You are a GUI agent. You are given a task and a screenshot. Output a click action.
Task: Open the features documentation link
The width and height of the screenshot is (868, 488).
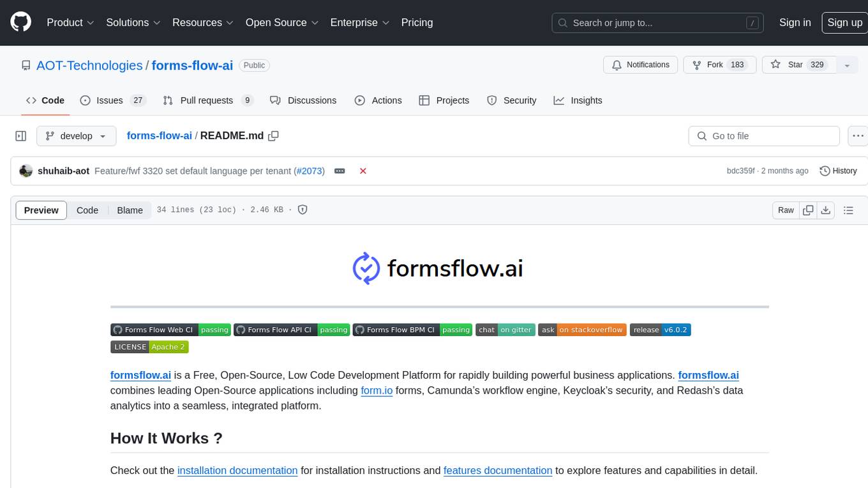click(x=498, y=470)
